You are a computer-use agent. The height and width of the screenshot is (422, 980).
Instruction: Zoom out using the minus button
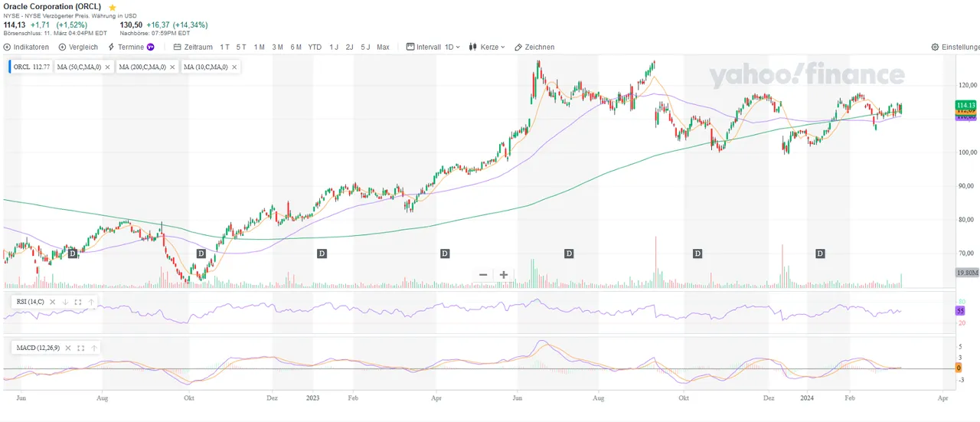click(483, 274)
